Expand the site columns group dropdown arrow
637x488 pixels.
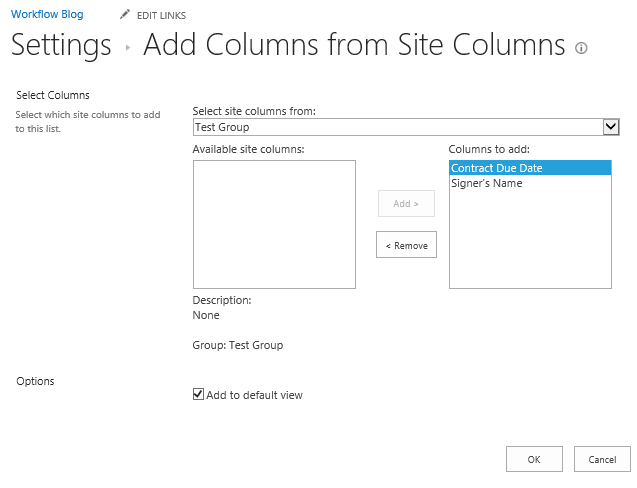click(x=611, y=127)
